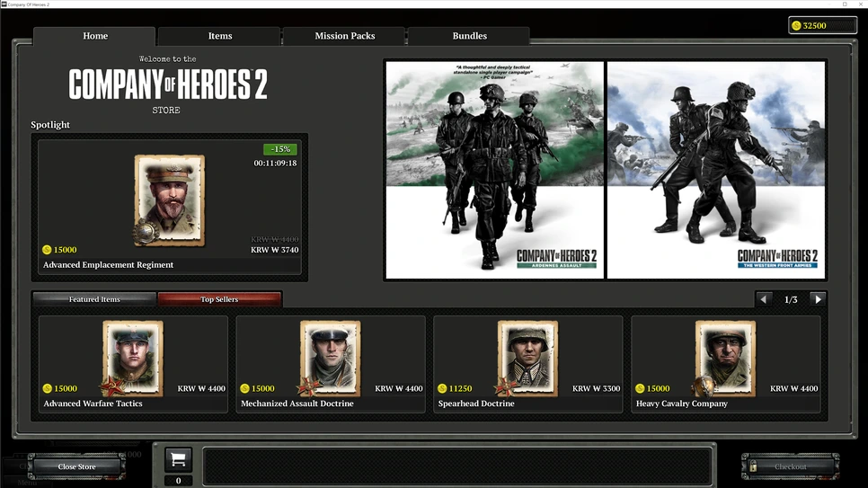Click the Company of Heroes 2 store logo
Image resolution: width=868 pixels, height=488 pixels.
[168, 84]
